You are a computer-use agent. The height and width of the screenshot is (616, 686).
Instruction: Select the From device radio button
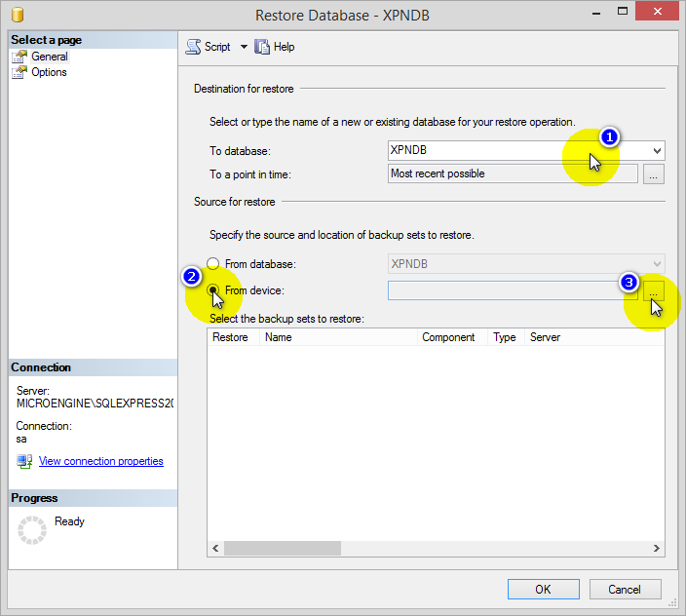213,289
